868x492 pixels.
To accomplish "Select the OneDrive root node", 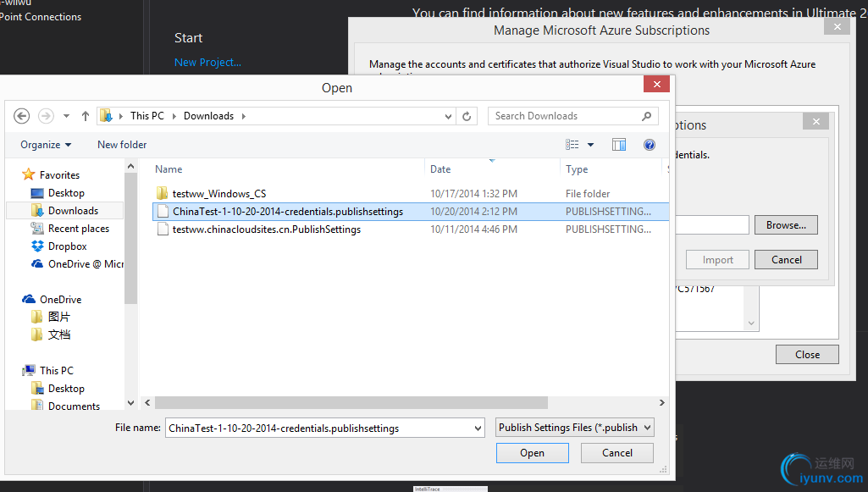I will 60,300.
